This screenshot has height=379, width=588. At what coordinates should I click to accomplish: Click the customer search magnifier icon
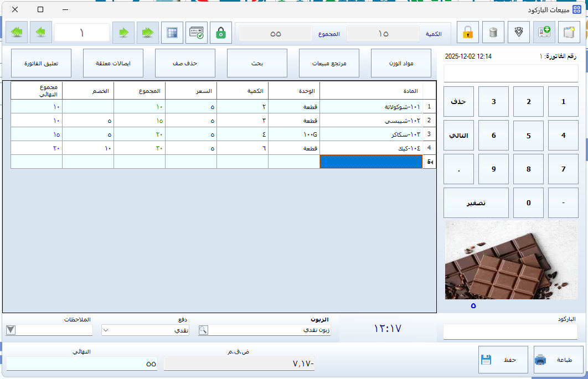[204, 330]
